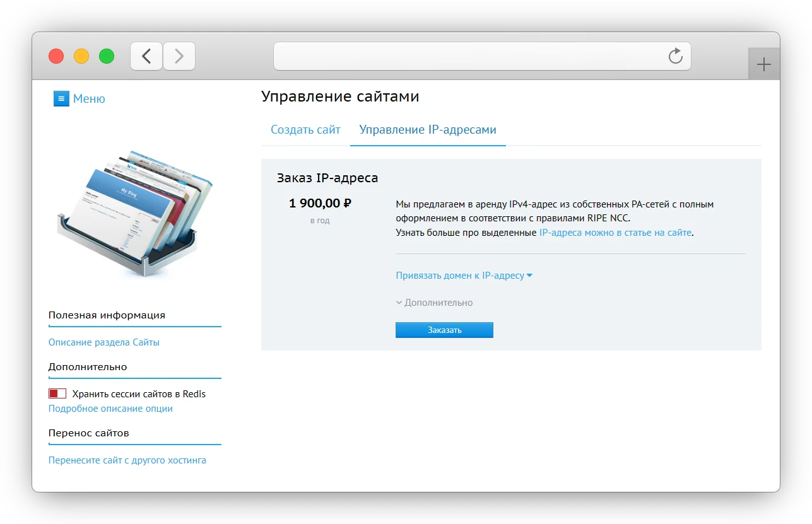
Task: Open a new browser tab with the plus icon
Action: pos(763,63)
